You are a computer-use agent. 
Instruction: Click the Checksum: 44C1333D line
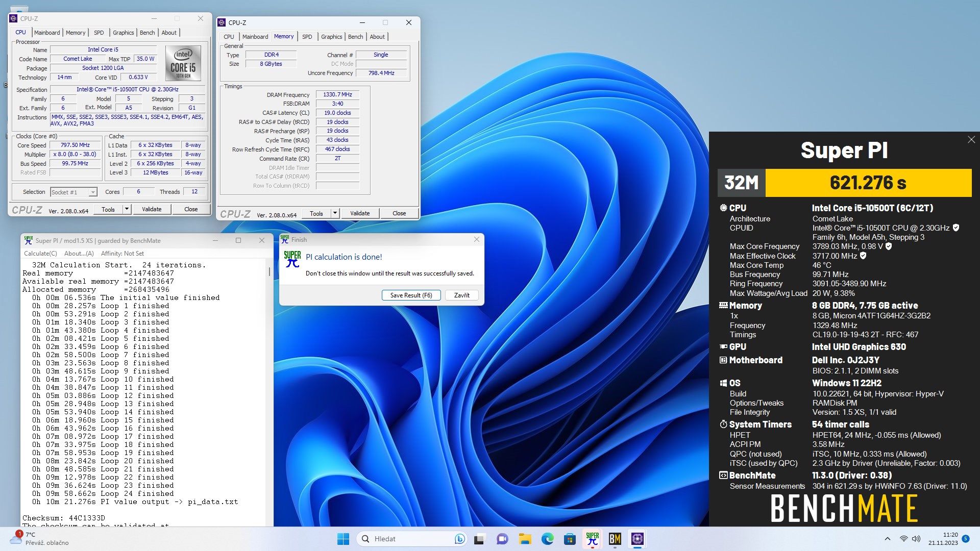click(x=64, y=518)
